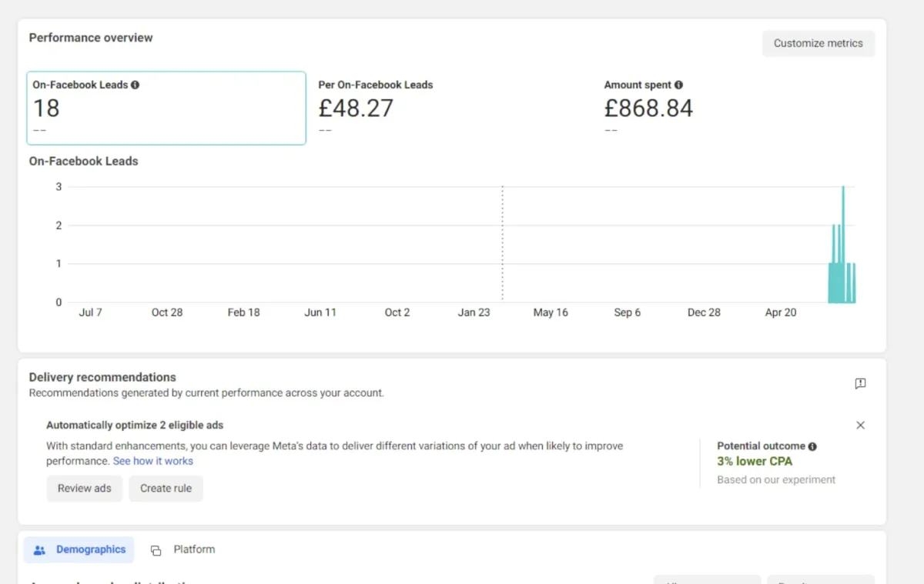Click the Jun 11 axis label
Viewport: 924px width, 584px height.
(x=320, y=312)
